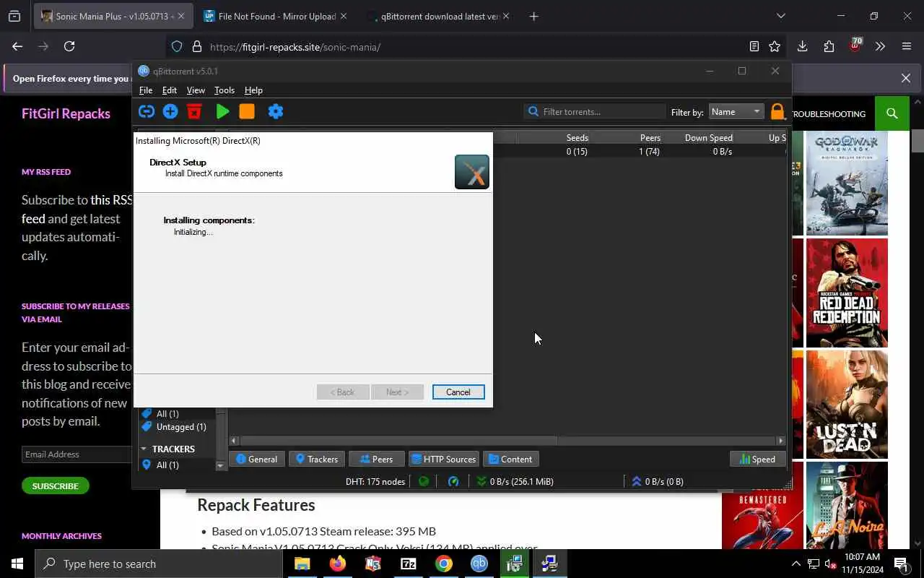Open the Lust'N Dead game thumbnail
Screen dimensions: 924x578
(847, 405)
